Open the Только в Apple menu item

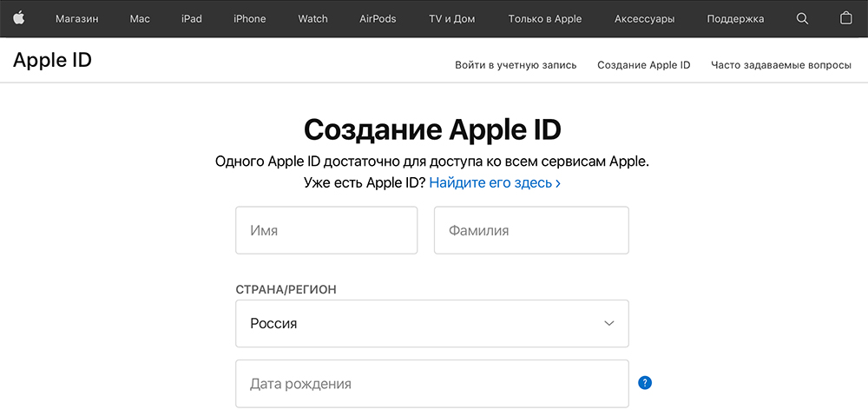coord(545,19)
